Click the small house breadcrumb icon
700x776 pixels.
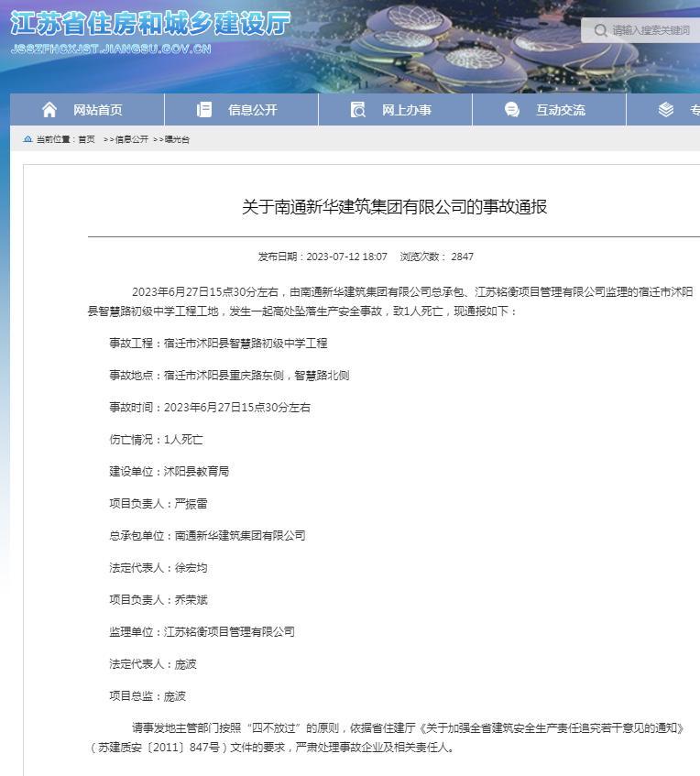click(x=27, y=139)
